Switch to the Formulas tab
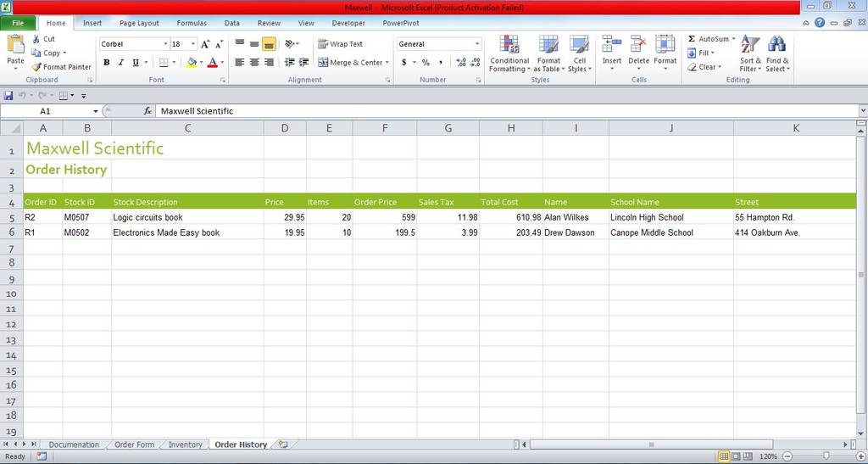The height and width of the screenshot is (464, 868). click(x=192, y=23)
